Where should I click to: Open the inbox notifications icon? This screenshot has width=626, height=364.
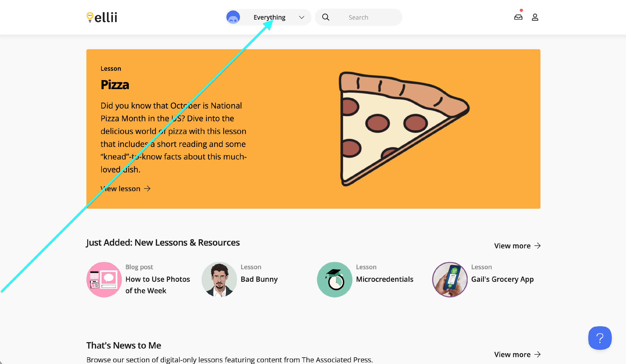click(518, 17)
